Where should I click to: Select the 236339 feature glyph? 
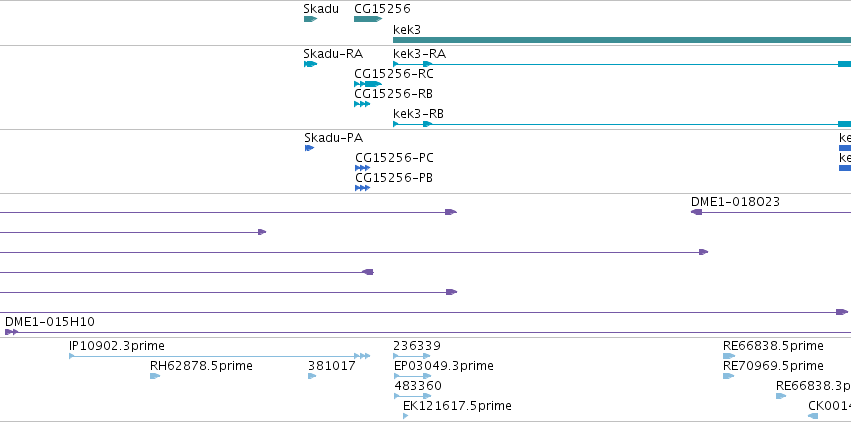pyautogui.click(x=412, y=356)
